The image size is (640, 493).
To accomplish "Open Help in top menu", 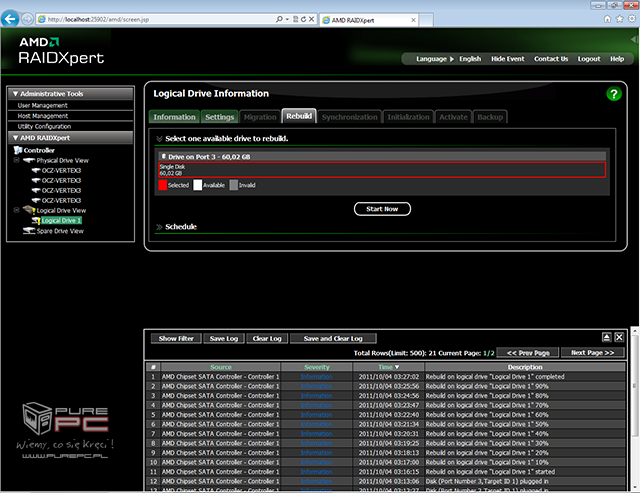I will (x=617, y=59).
